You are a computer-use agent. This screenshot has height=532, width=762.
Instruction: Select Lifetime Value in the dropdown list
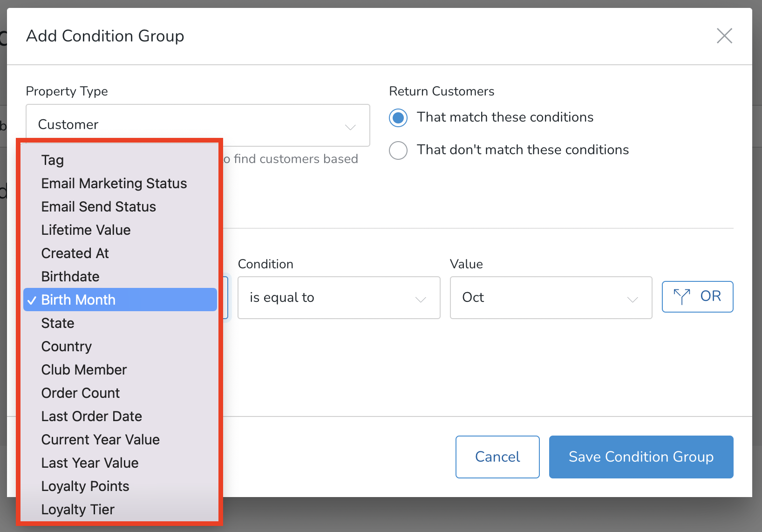click(x=86, y=230)
